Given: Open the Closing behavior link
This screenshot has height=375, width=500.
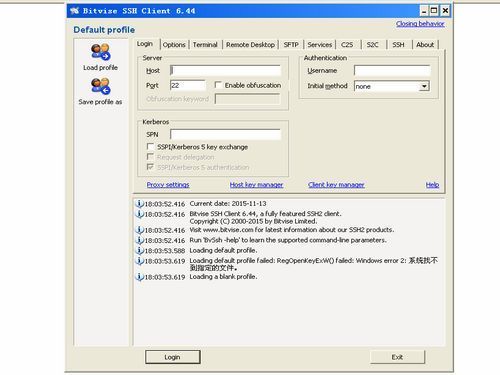Looking at the screenshot, I should pos(420,24).
